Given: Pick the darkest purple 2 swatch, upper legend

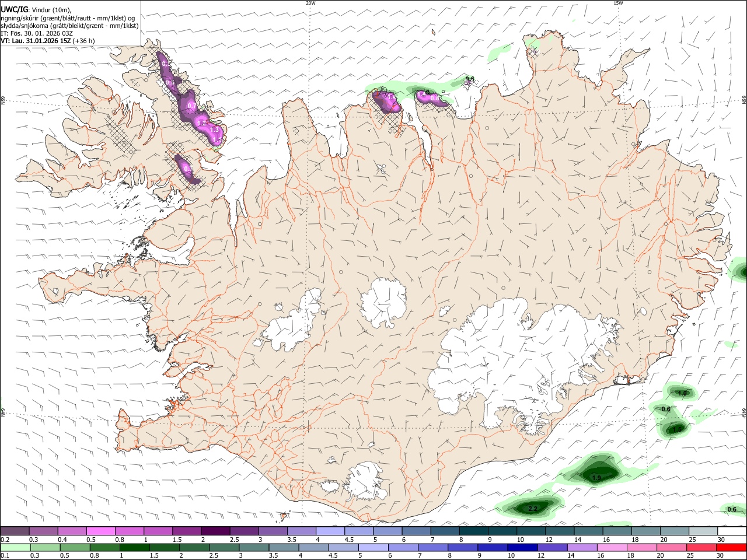Looking at the screenshot, I should (215, 531).
